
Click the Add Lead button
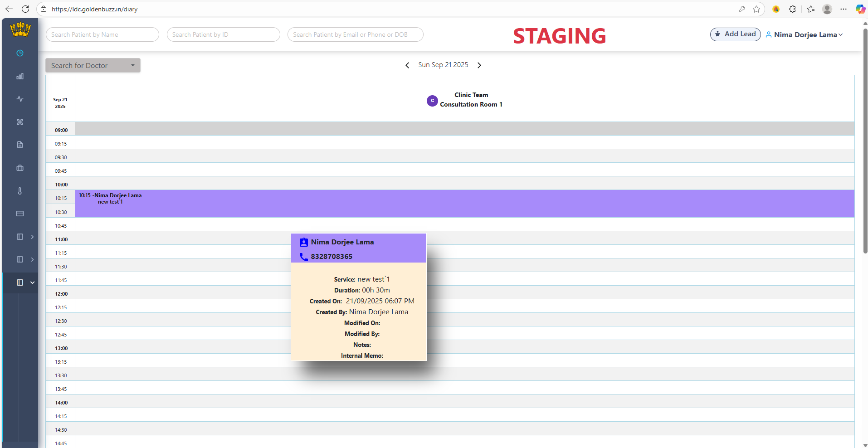[735, 34]
